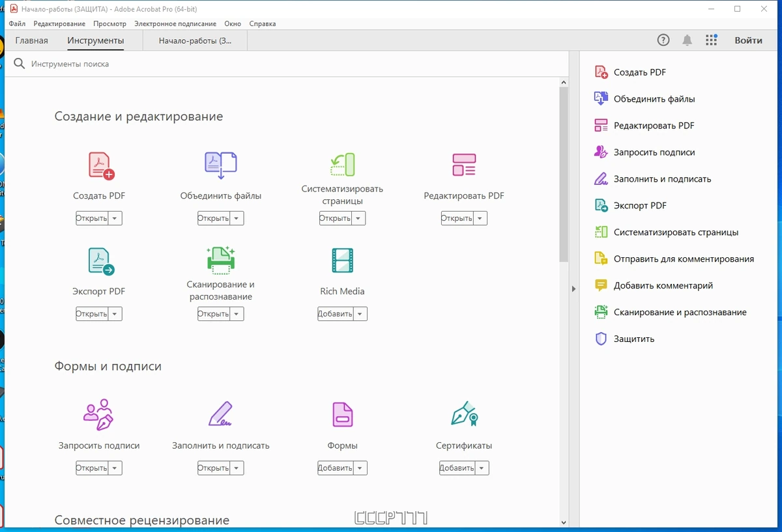This screenshot has height=532, width=782.
Task: Open the Редактирование menu
Action: click(x=59, y=23)
